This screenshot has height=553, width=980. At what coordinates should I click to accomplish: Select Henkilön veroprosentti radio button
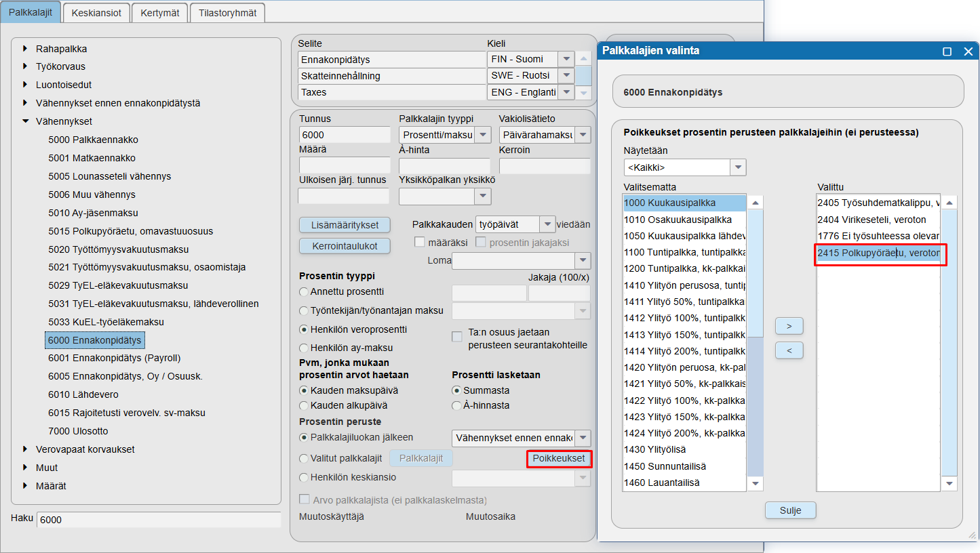tap(303, 329)
